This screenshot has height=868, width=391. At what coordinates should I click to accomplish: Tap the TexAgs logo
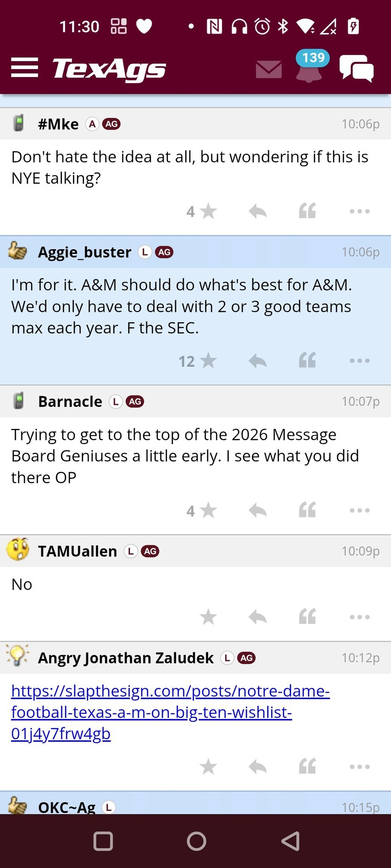click(109, 69)
